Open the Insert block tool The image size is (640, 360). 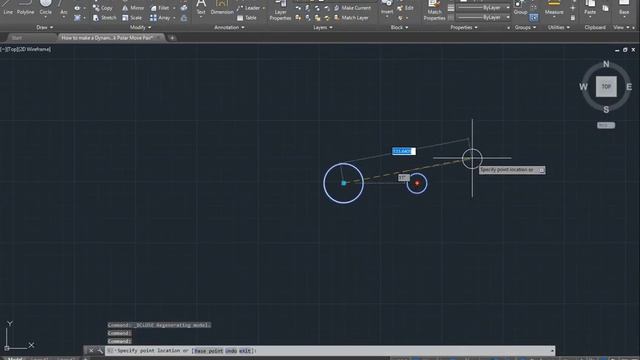[x=387, y=8]
